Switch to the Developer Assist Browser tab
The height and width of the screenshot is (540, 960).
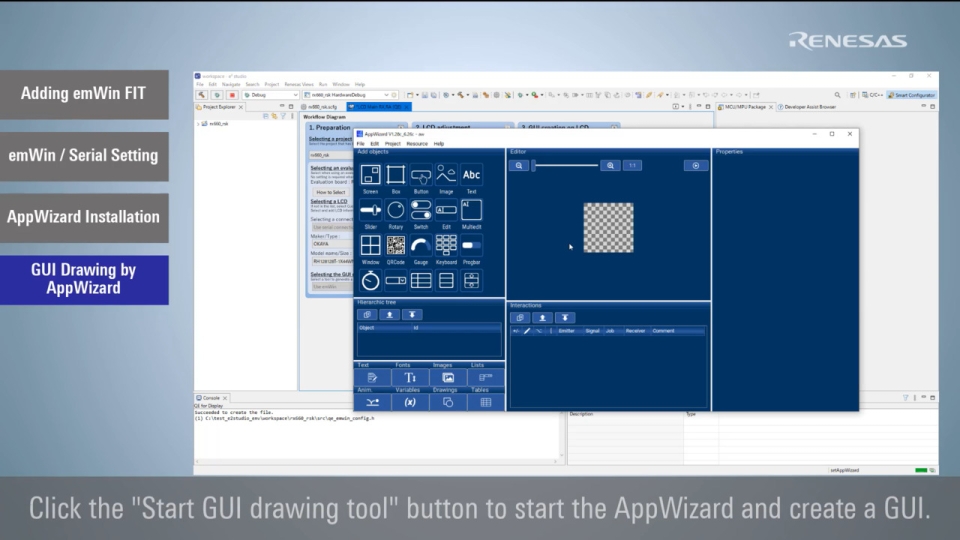[x=806, y=107]
